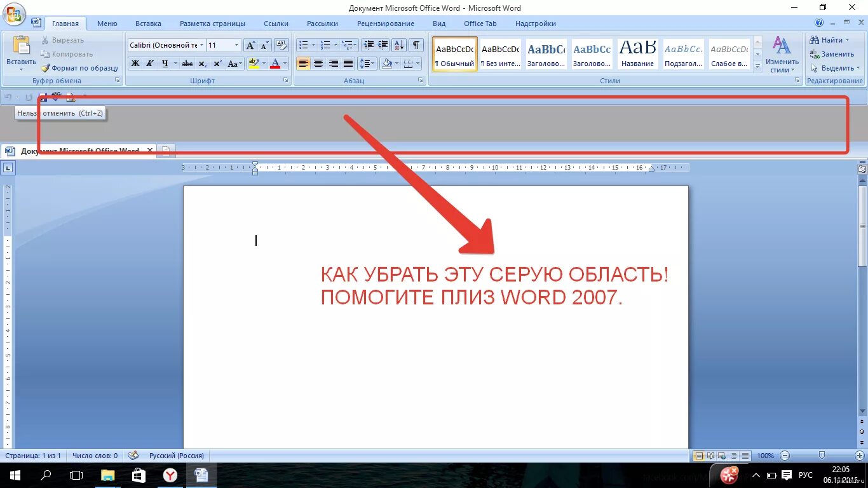This screenshot has width=868, height=488.
Task: Apply strikethrough formatting (abc)
Action: click(187, 64)
